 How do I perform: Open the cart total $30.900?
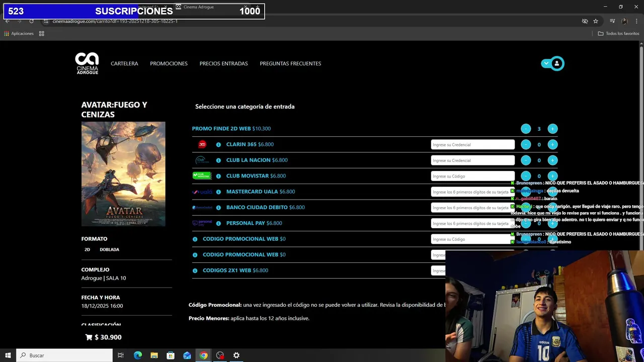pyautogui.click(x=104, y=337)
